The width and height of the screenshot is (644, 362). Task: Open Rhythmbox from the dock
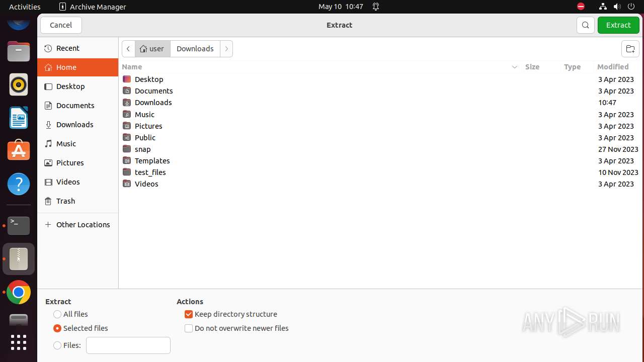(x=19, y=84)
